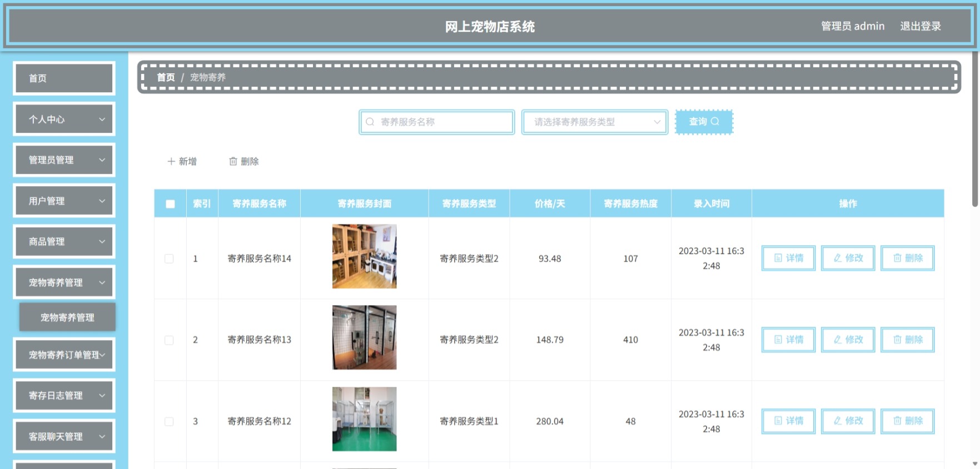Click the 网上宠物店系统 title
Screen dimensions: 980x469
(490, 27)
